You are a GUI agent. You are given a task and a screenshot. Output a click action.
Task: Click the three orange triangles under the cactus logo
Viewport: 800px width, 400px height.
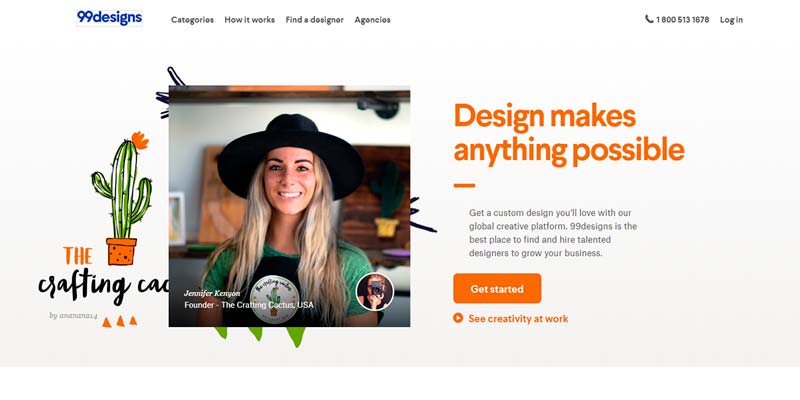120,321
